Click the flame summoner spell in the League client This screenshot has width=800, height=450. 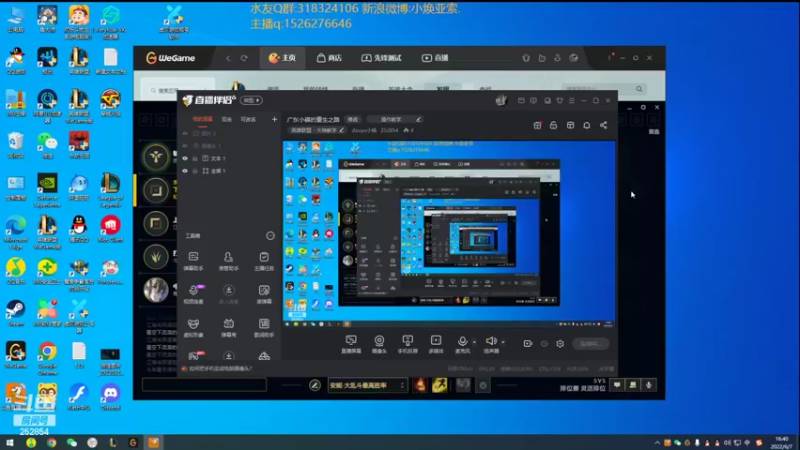(420, 385)
